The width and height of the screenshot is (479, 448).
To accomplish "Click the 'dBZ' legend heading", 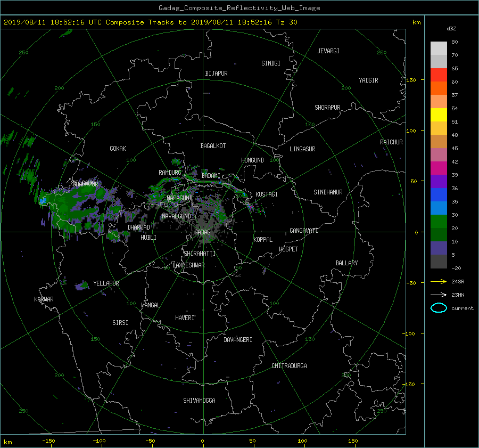I will 451,29.
